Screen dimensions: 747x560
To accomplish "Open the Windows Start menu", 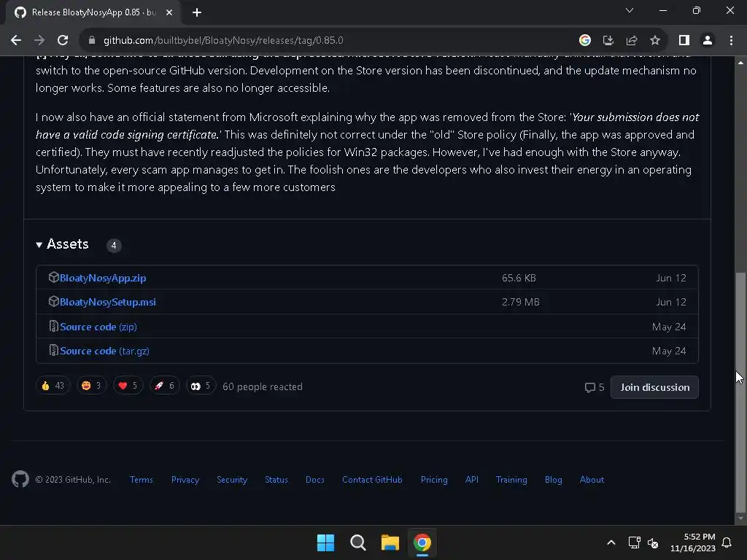I will [326, 542].
